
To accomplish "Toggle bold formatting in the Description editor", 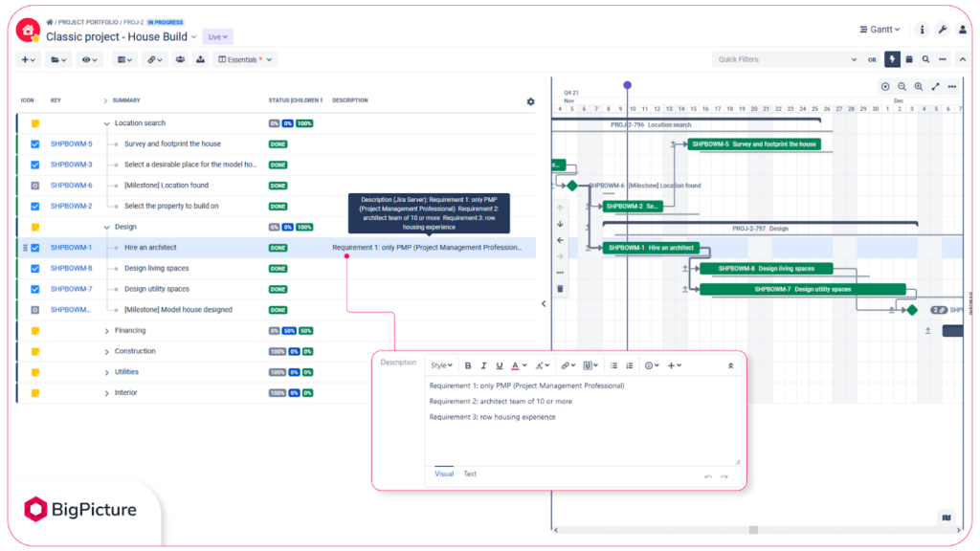I will click(468, 365).
